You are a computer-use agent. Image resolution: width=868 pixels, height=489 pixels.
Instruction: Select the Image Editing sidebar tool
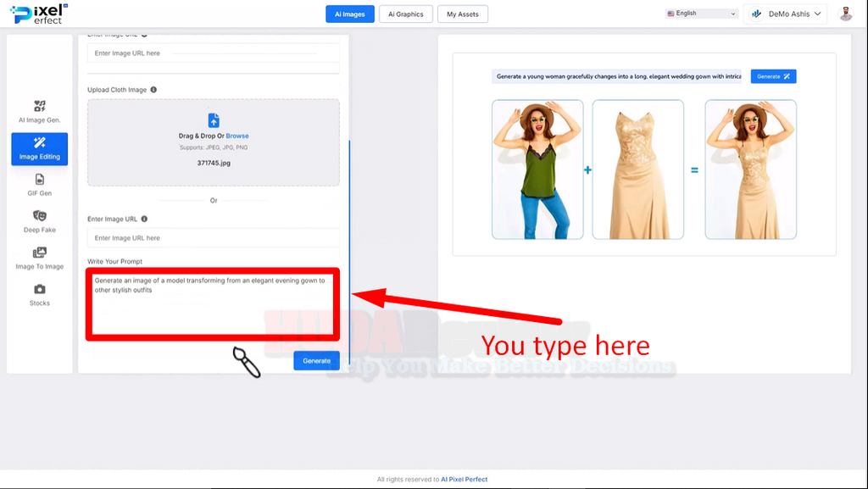(x=39, y=149)
